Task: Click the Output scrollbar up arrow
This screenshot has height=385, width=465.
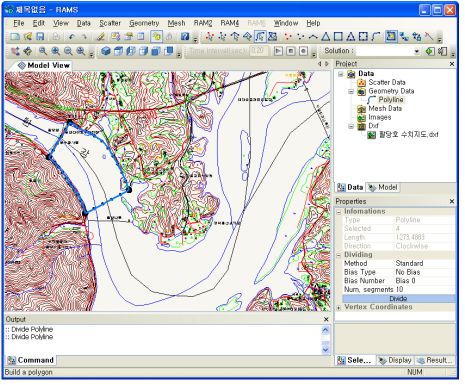Action: tap(326, 330)
